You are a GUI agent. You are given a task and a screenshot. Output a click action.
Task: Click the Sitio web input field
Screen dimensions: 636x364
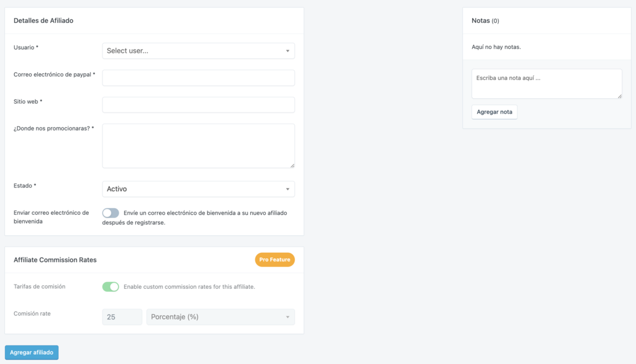198,104
